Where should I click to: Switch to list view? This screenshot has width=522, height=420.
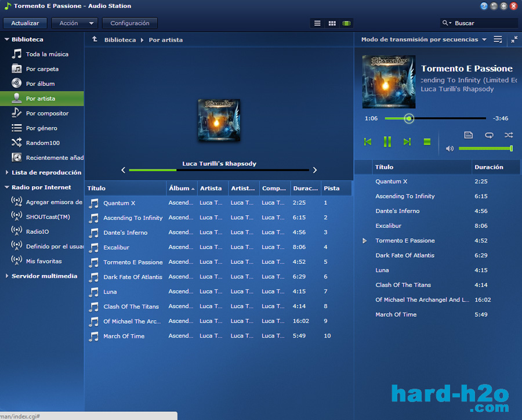(317, 23)
